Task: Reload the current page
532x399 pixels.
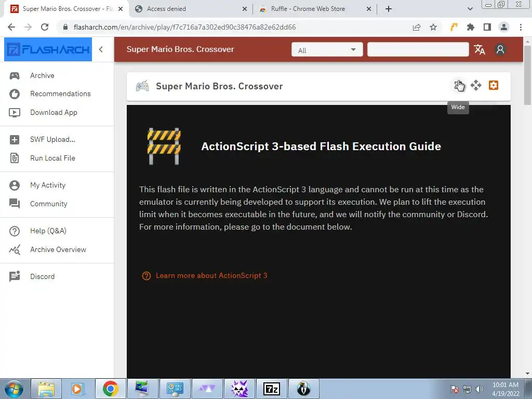Action: [x=45, y=27]
